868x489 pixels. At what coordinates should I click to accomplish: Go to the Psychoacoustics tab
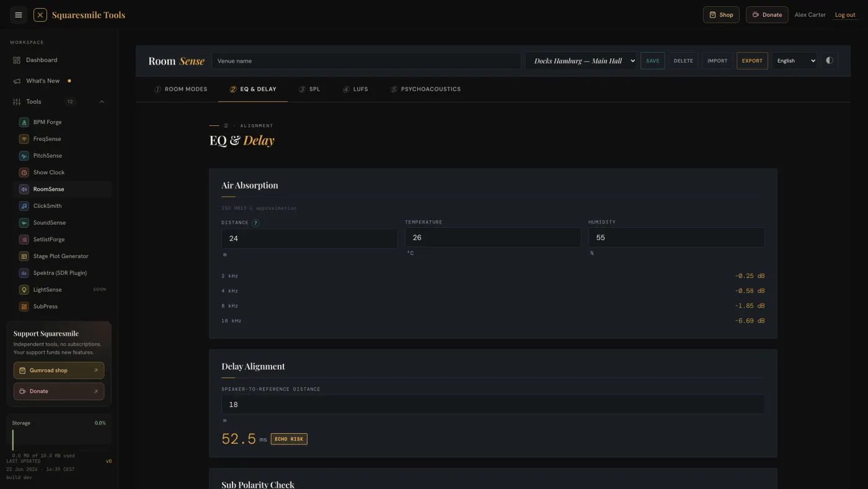[x=425, y=89]
